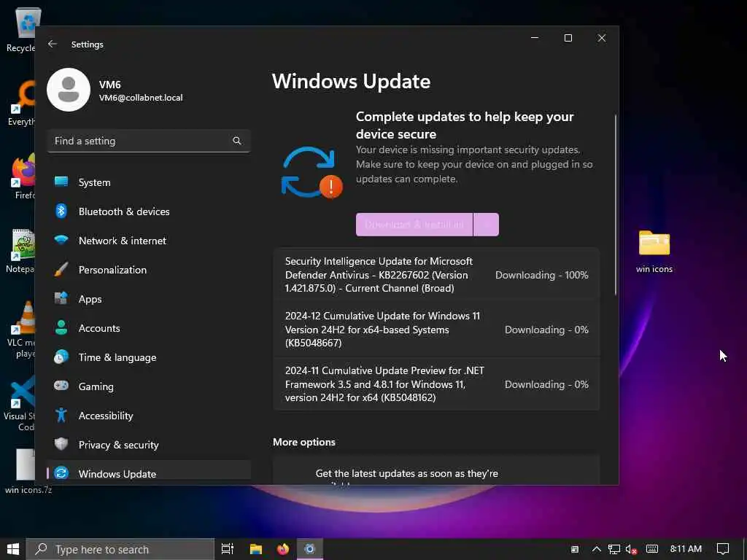747x560 pixels.
Task: Click the Settings gear taskbar icon
Action: point(309,549)
